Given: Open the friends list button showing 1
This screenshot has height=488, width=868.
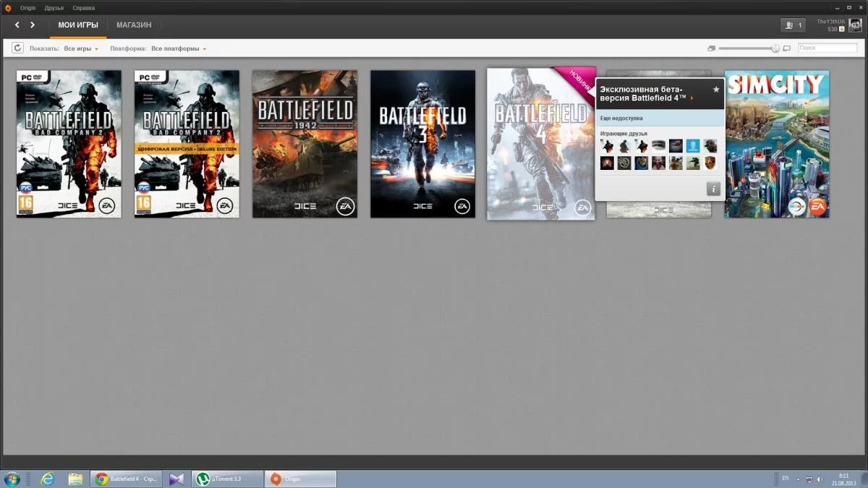Looking at the screenshot, I should coord(793,25).
